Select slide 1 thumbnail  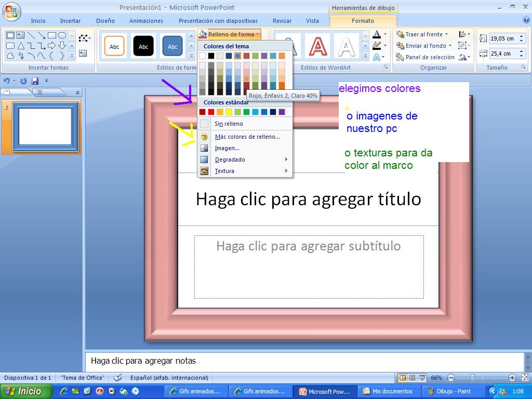pyautogui.click(x=46, y=127)
